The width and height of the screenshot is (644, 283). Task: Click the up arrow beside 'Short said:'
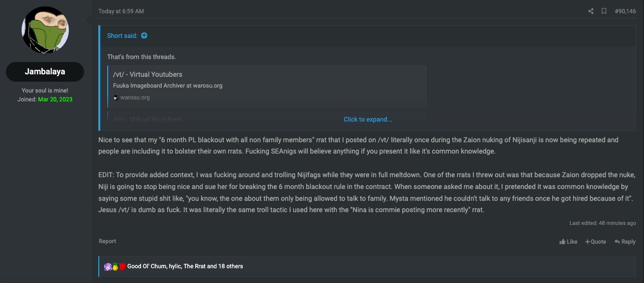[x=144, y=35]
